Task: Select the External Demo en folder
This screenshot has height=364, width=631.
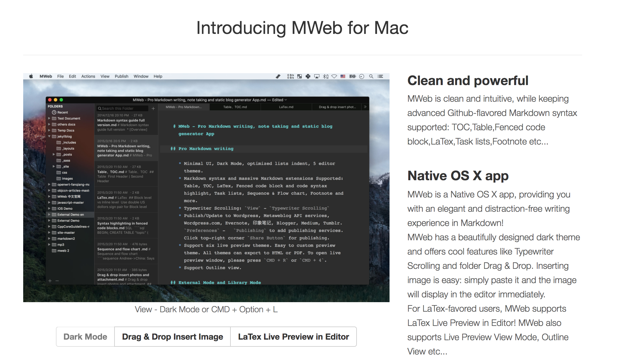Action: pyautogui.click(x=70, y=214)
